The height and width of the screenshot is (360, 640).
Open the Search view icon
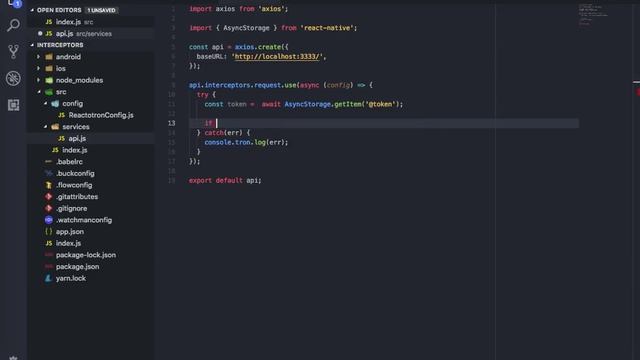(13, 25)
